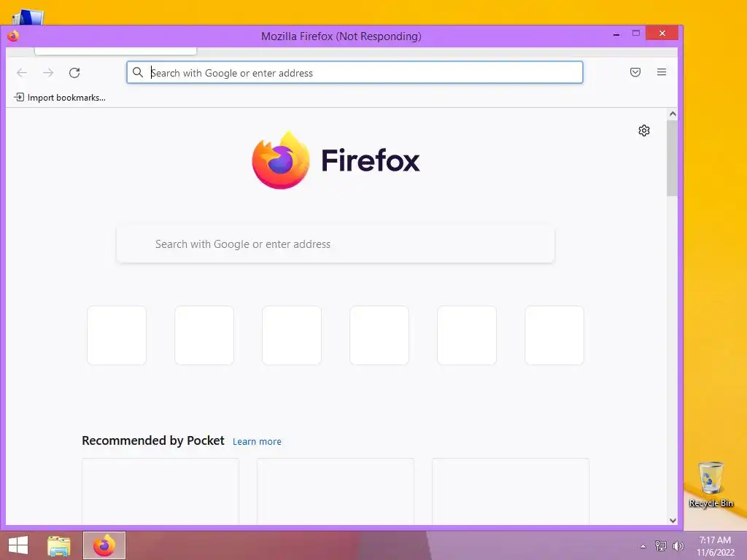The image size is (747, 560).
Task: Click the desktop icon behind Firefox window
Action: pyautogui.click(x=28, y=18)
